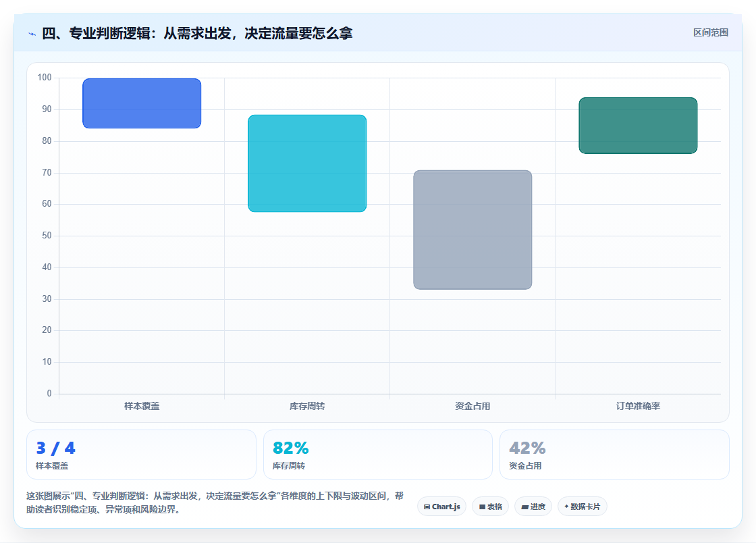This screenshot has width=756, height=543.
Task: Click the 数据卡片 tag chip
Action: 583,507
